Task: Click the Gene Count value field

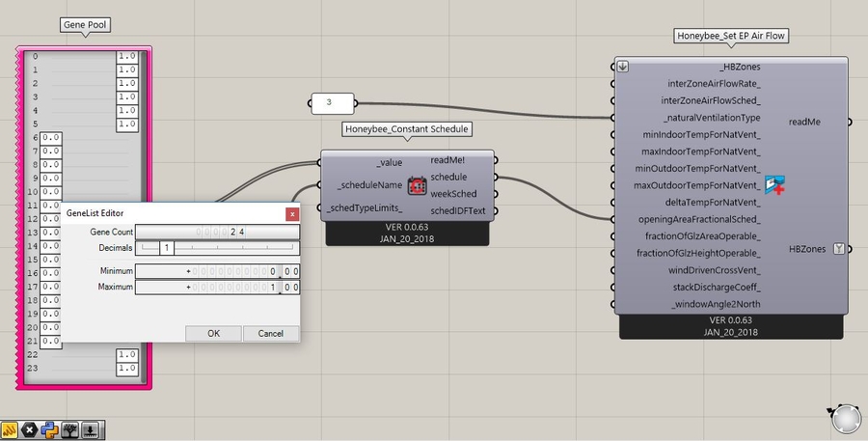Action: [217, 232]
